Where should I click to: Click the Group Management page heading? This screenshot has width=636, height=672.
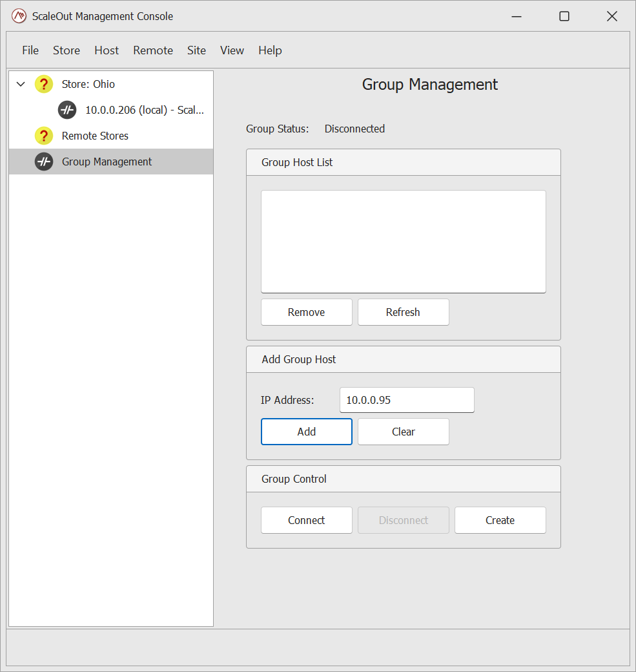430,85
